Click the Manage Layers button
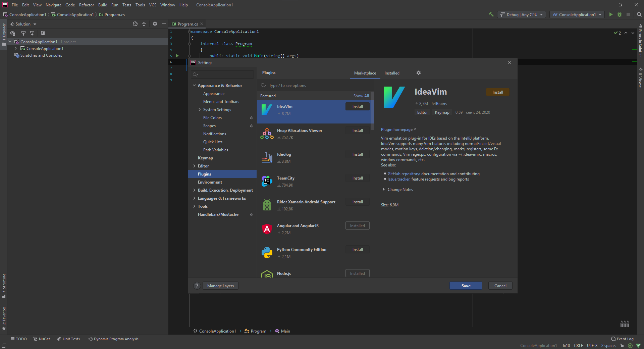Viewport: 644px width, 349px height. click(220, 286)
